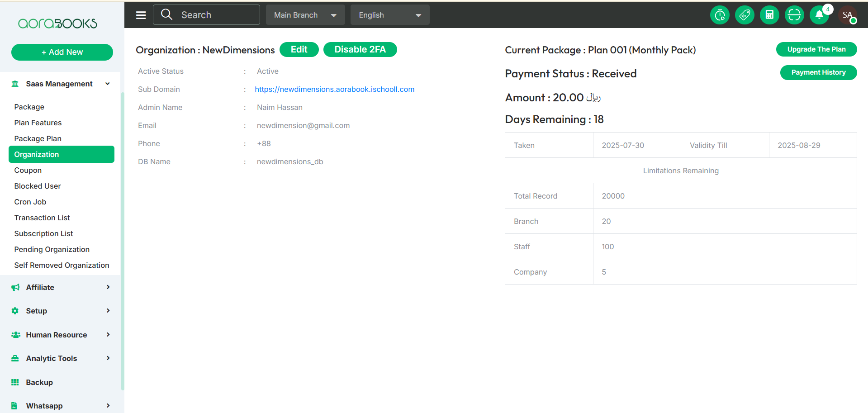This screenshot has height=413, width=868.
Task: Expand the Setup menu chevron
Action: [108, 311]
